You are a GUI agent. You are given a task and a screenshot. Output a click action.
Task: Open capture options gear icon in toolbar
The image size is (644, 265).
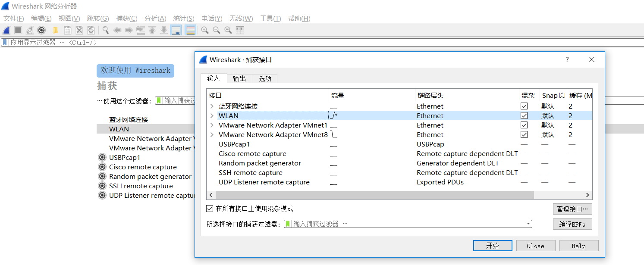click(x=41, y=30)
